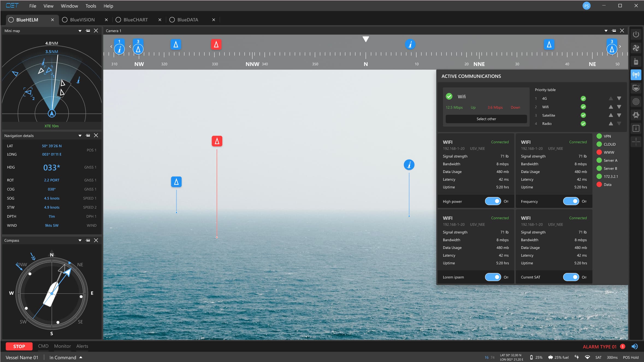Select the blue info marker near heading 10

click(410, 44)
